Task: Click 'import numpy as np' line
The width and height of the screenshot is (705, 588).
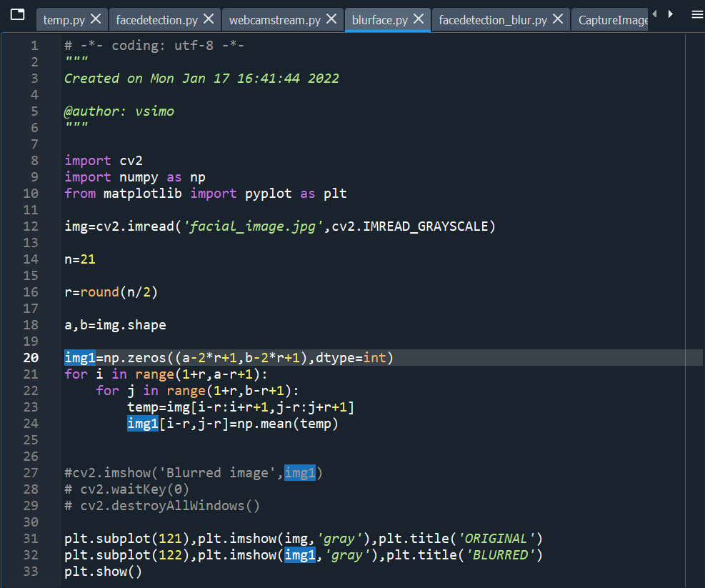Action: 135,177
